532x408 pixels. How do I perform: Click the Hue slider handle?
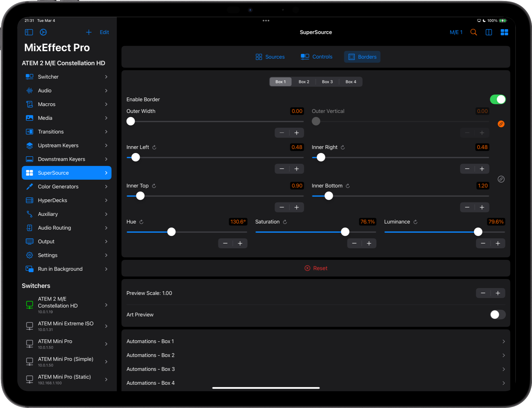pyautogui.click(x=171, y=232)
